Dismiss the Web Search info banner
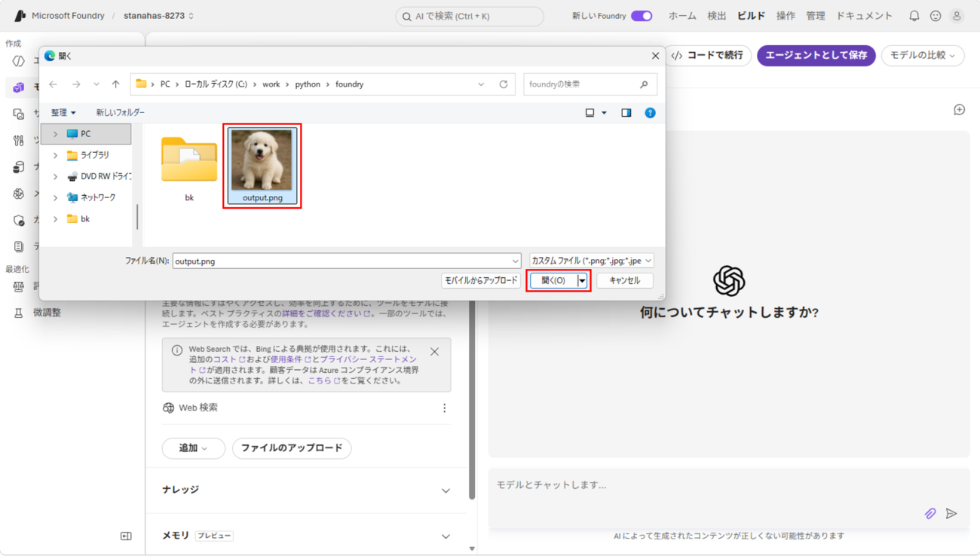The width and height of the screenshot is (980, 556). [x=434, y=352]
